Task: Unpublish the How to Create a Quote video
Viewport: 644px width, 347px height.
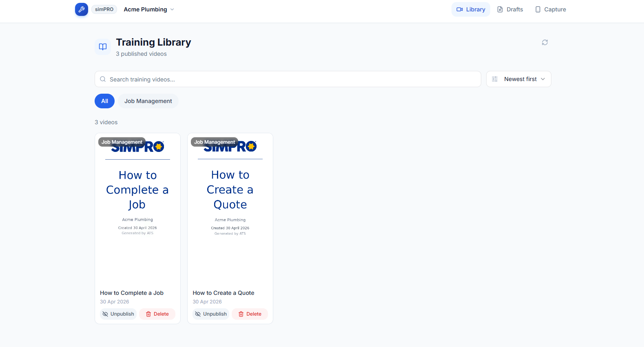Action: (211, 314)
